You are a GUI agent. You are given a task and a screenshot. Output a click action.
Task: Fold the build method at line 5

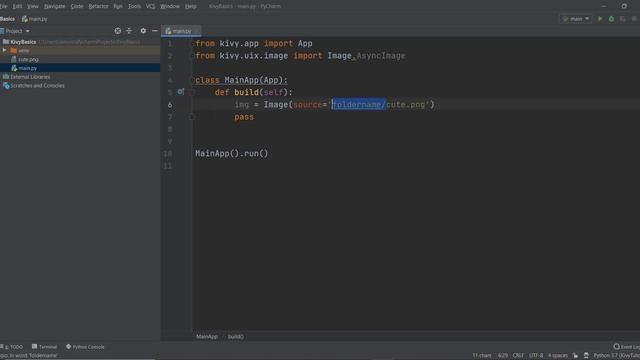tap(192, 93)
